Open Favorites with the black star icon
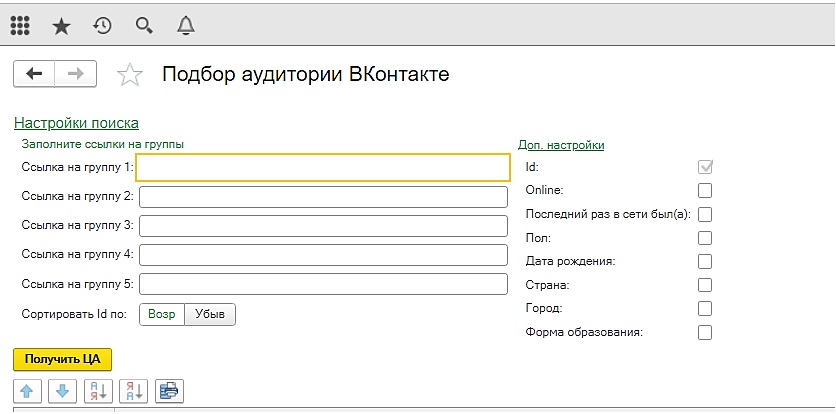 (61, 26)
